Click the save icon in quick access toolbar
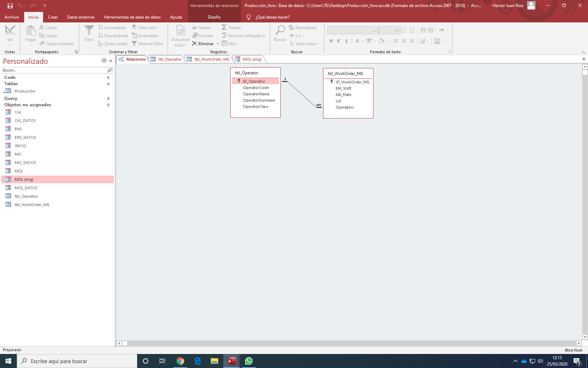Image resolution: width=588 pixels, height=368 pixels. click(10, 6)
